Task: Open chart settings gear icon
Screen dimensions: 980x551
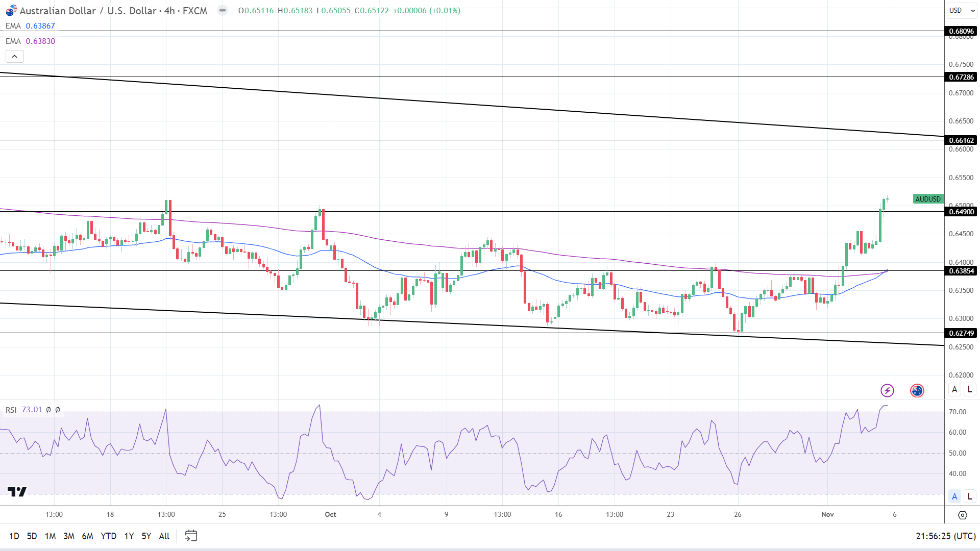Action: [x=962, y=515]
